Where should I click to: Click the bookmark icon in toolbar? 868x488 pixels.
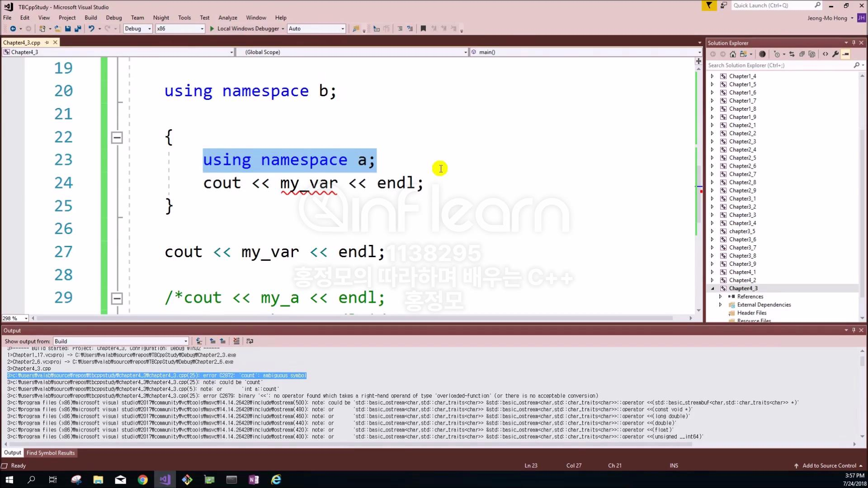pyautogui.click(x=423, y=28)
